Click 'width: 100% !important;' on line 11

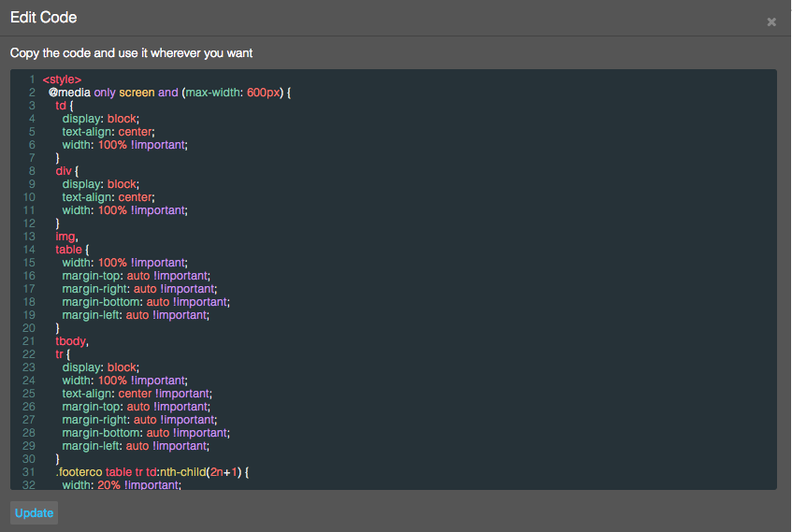[x=124, y=210]
